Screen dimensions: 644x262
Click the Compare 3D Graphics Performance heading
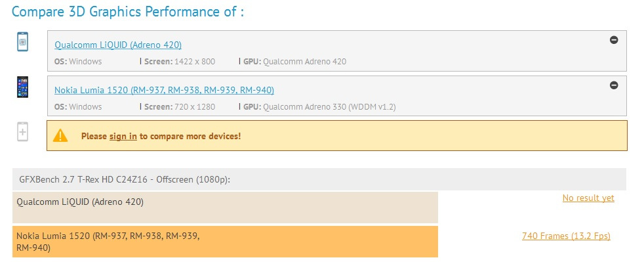pyautogui.click(x=128, y=11)
